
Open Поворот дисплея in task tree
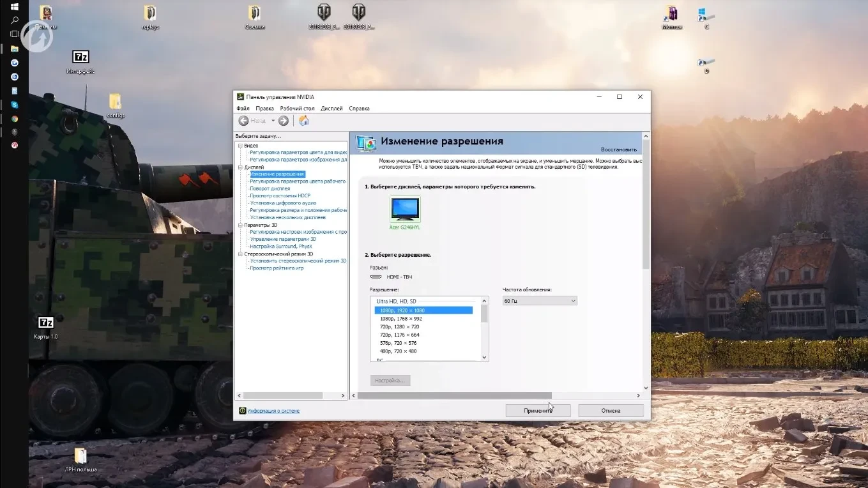(270, 188)
